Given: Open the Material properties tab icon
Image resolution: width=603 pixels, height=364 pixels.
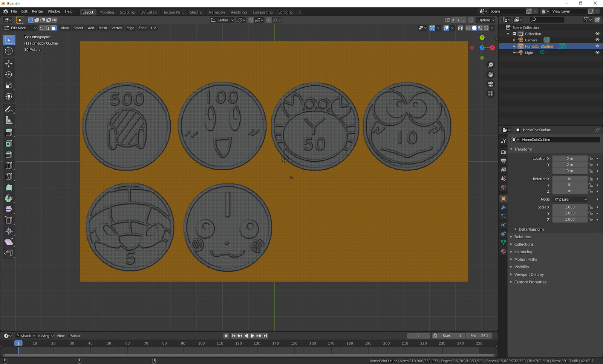Looking at the screenshot, I should pos(503,251).
